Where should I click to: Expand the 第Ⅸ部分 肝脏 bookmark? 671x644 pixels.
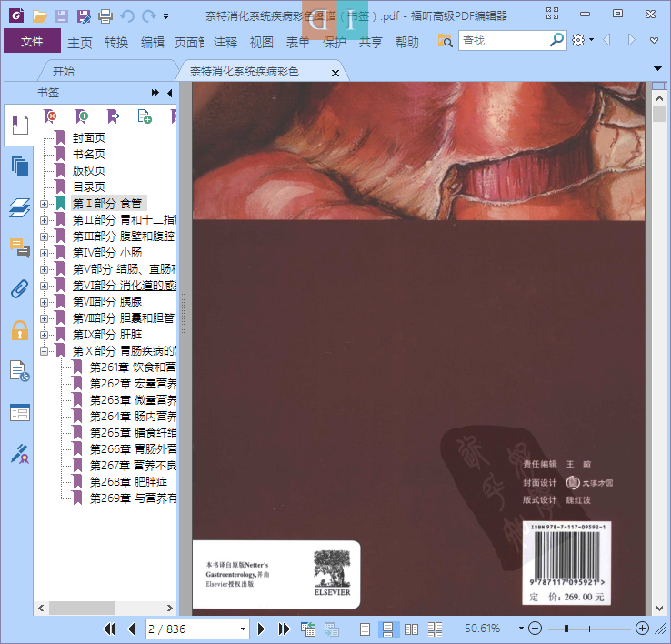44,335
